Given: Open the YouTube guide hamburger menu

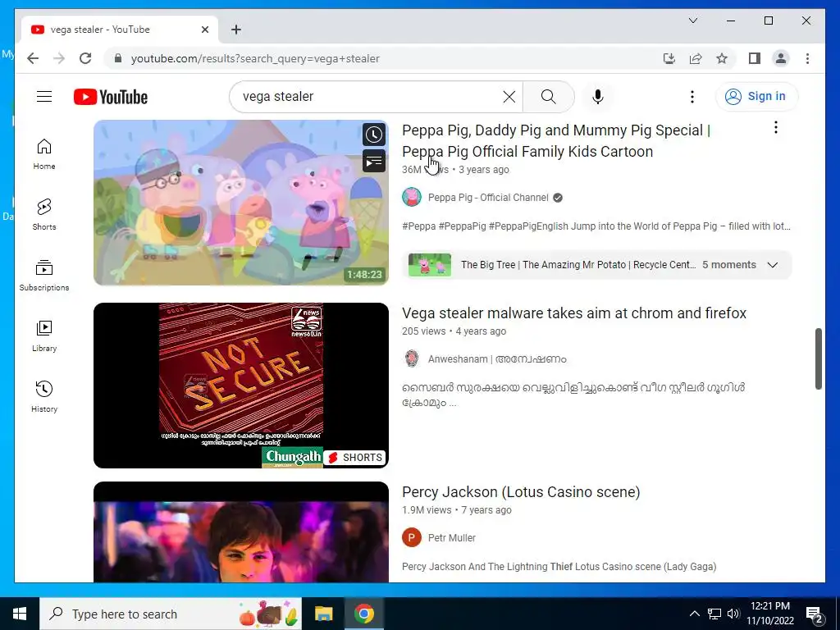Looking at the screenshot, I should (x=44, y=97).
